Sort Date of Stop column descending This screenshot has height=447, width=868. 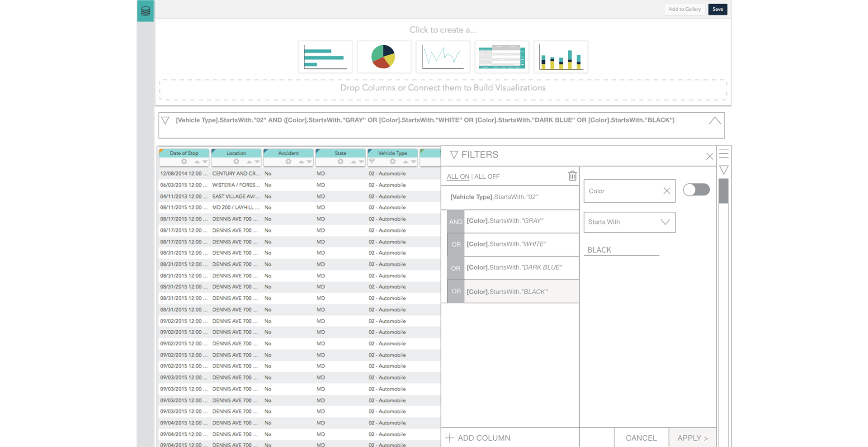click(x=205, y=162)
